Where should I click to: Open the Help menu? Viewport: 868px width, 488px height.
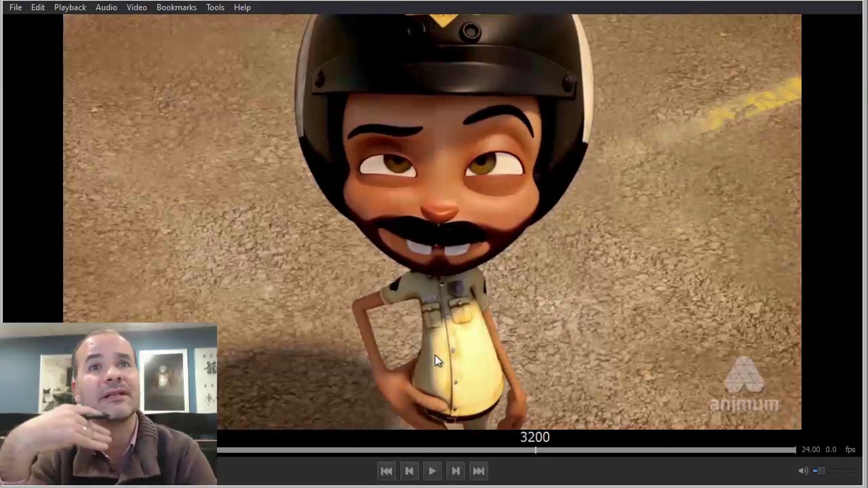[x=242, y=7]
